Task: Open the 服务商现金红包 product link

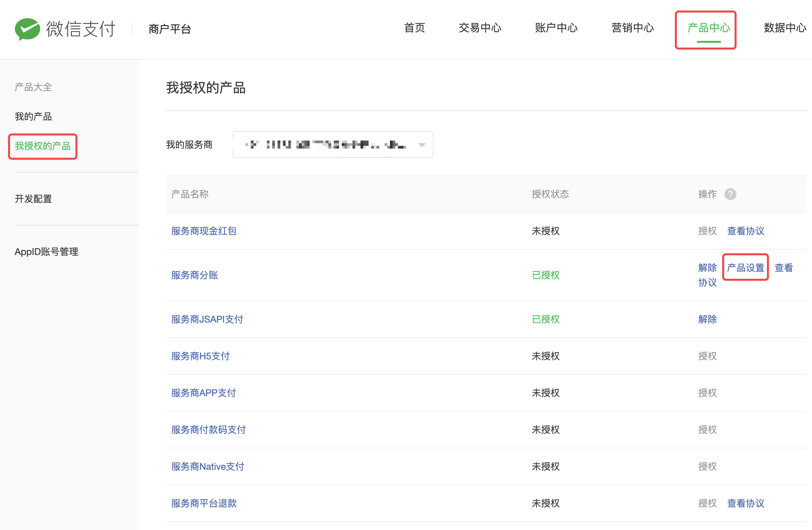Action: [204, 231]
